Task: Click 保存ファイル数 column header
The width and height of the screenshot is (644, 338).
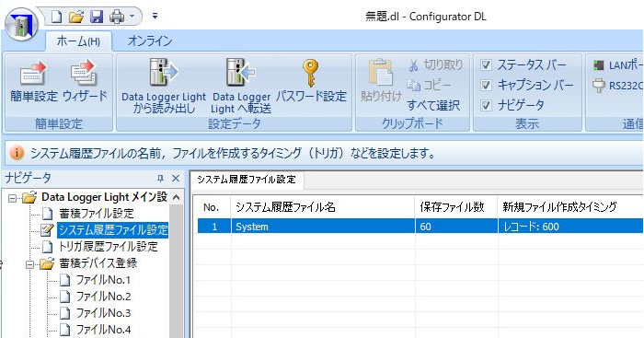Action: click(456, 207)
